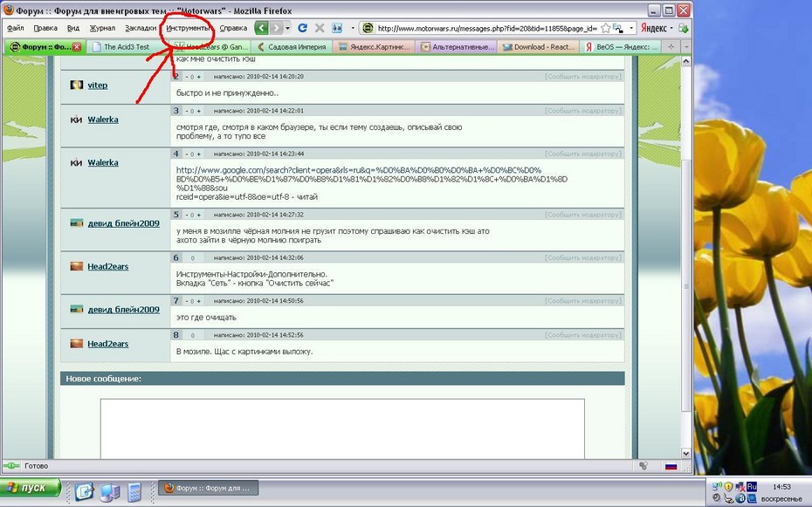The height and width of the screenshot is (507, 812).
Task: Open the Файл menu
Action: pyautogui.click(x=15, y=28)
